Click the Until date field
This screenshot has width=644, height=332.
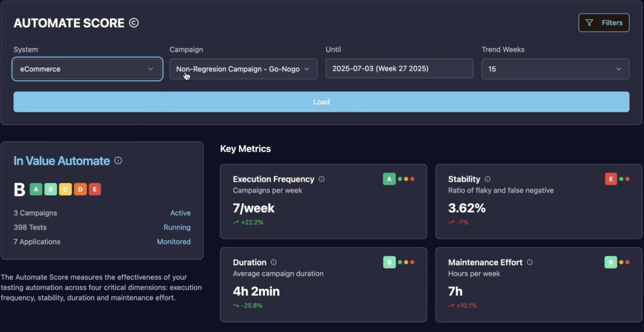coord(399,68)
